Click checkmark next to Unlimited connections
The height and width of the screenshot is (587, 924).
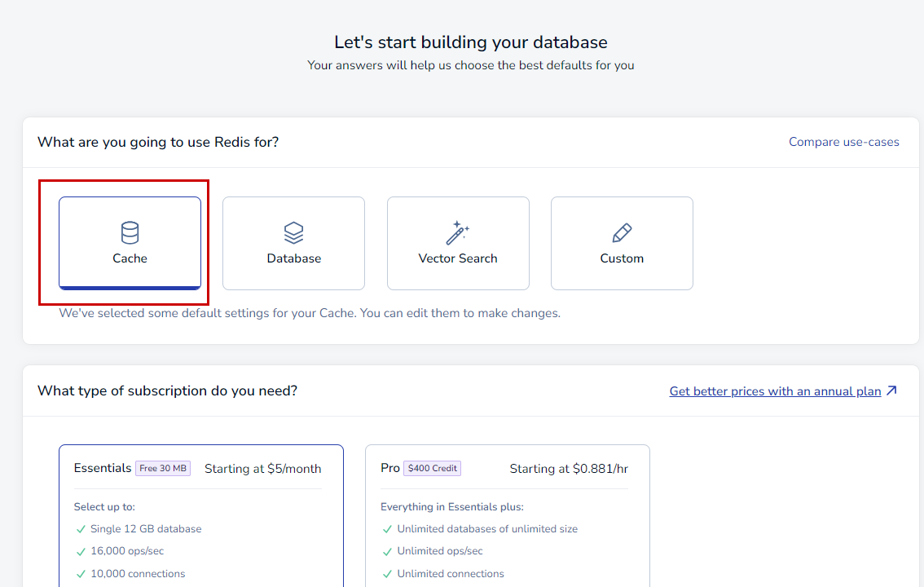click(x=387, y=574)
